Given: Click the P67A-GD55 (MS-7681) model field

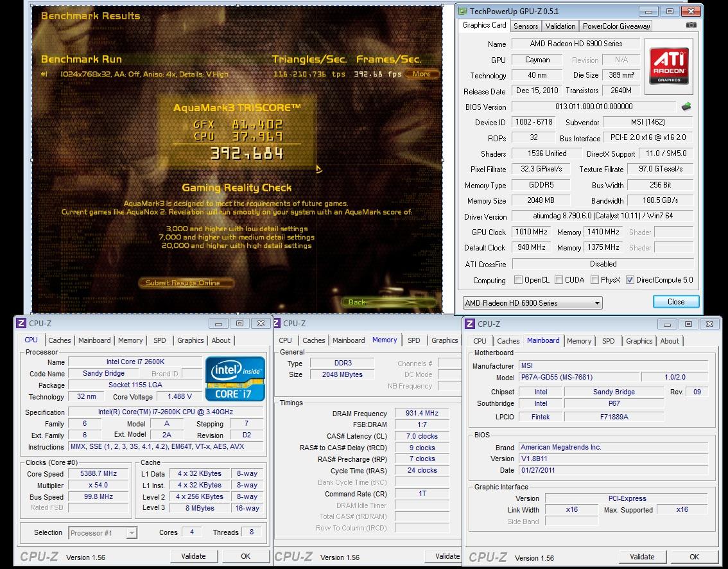Looking at the screenshot, I should [x=578, y=377].
